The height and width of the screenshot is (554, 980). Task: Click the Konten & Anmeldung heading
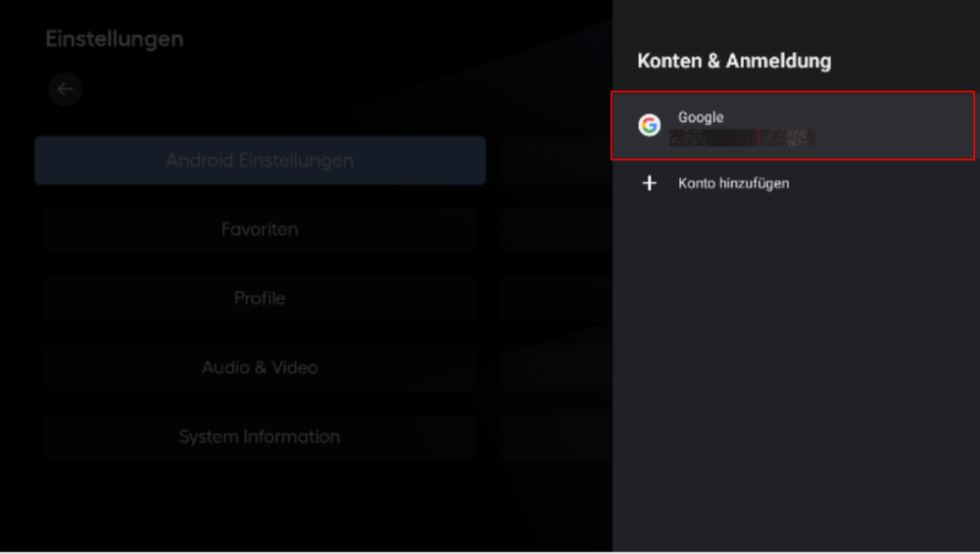click(x=734, y=61)
